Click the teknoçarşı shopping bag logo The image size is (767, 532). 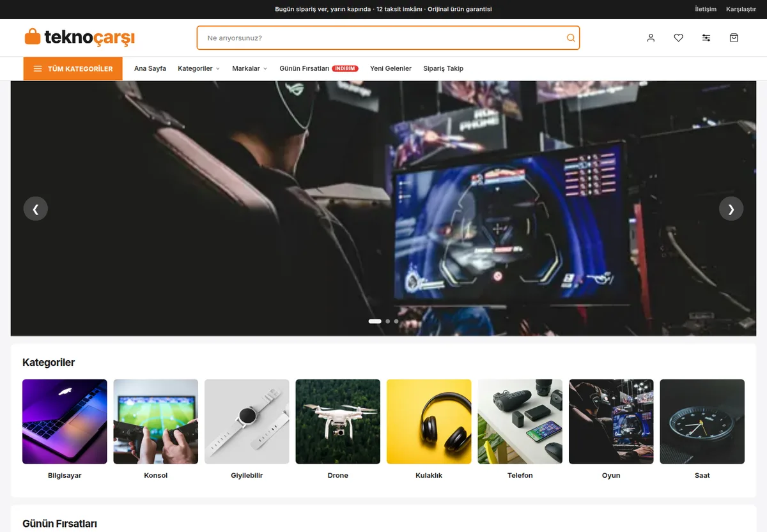(79, 37)
